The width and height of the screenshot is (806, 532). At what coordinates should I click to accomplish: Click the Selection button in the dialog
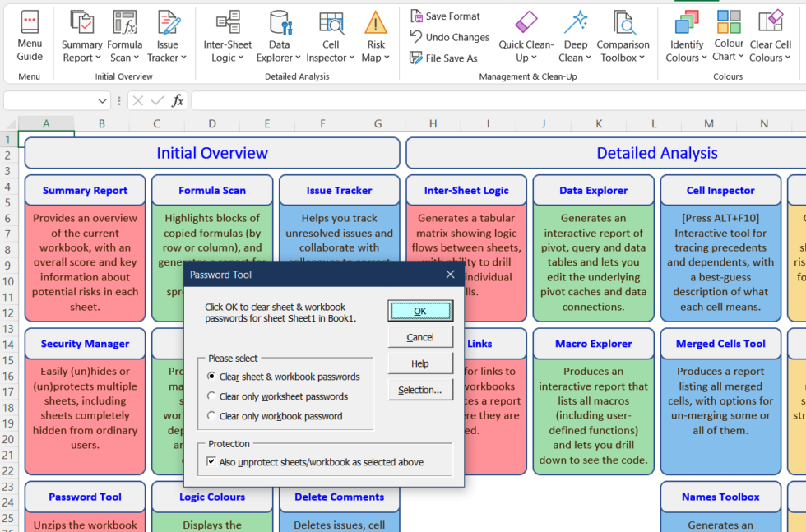coord(420,390)
